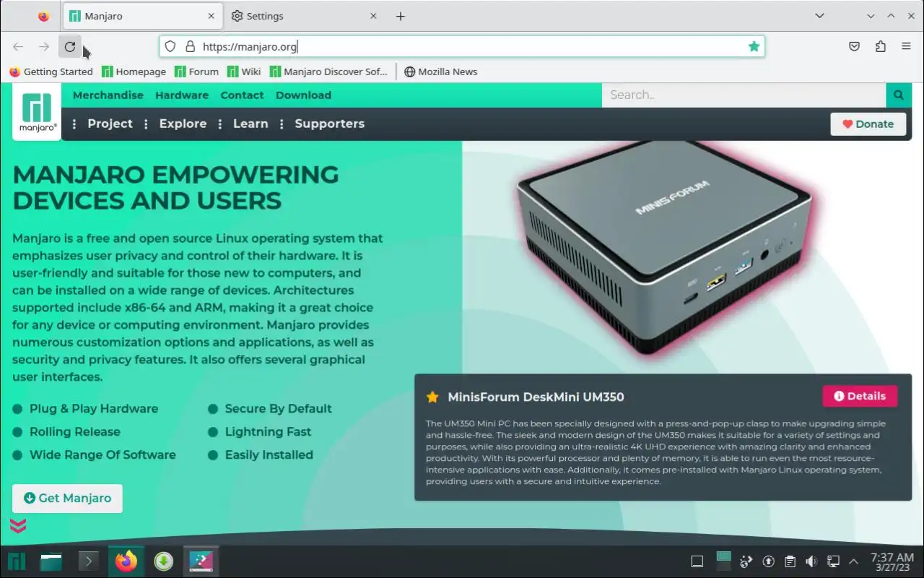Open Save to Pocket button
Screen dimensions: 924x578
854,47
